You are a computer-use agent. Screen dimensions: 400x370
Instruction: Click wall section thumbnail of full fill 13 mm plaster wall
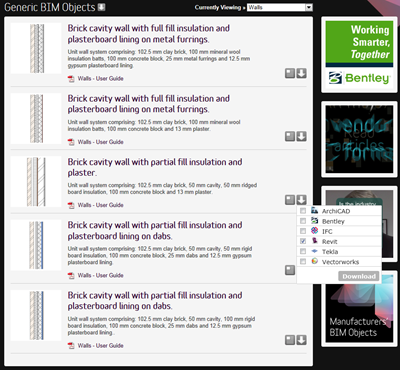coord(36,119)
